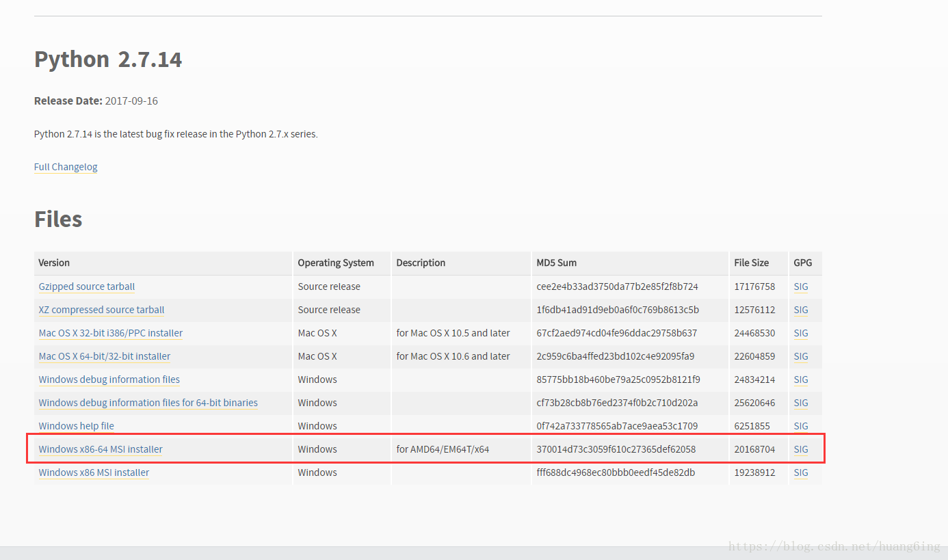Open SIG link for x86-64 MSI installer
This screenshot has height=560, width=948.
tap(801, 449)
